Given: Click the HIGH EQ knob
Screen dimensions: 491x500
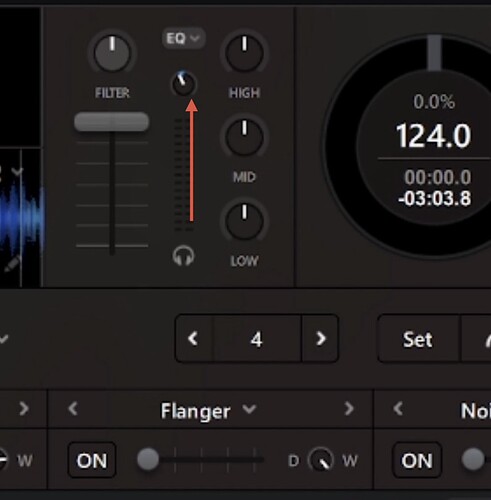Looking at the screenshot, I should click(244, 53).
